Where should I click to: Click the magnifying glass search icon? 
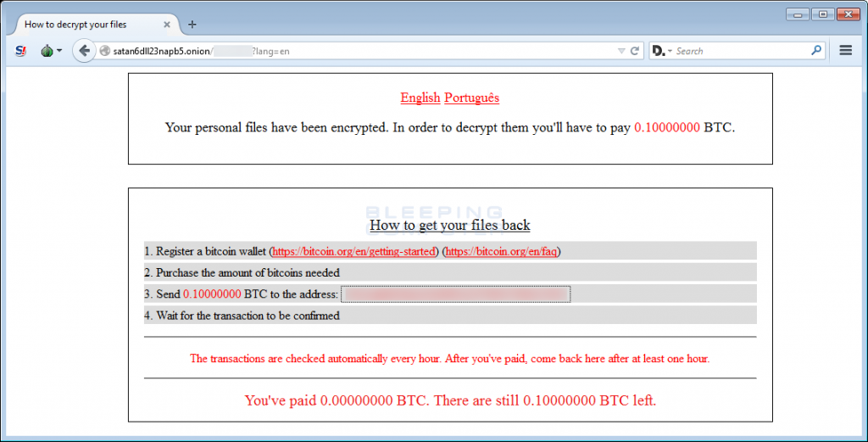tap(816, 50)
